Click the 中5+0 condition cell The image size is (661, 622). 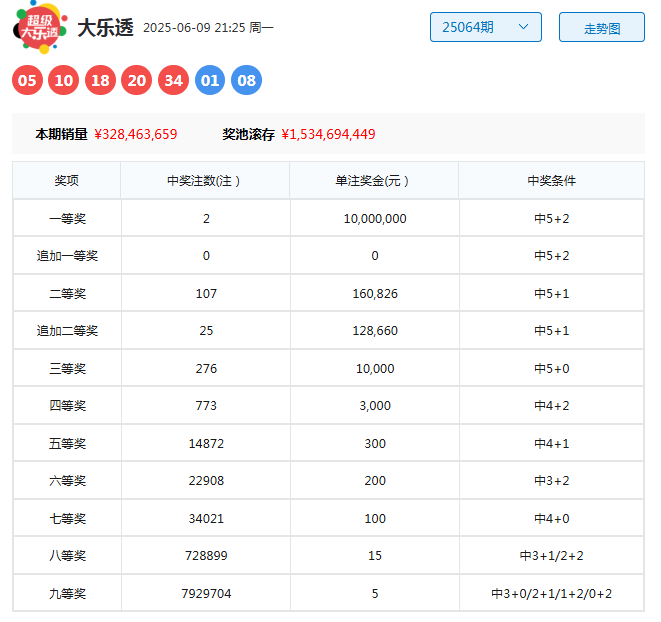click(551, 369)
